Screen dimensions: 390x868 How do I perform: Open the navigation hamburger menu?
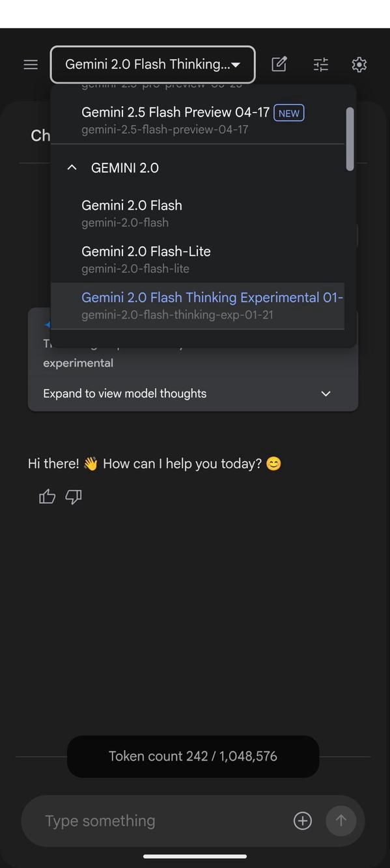30,64
